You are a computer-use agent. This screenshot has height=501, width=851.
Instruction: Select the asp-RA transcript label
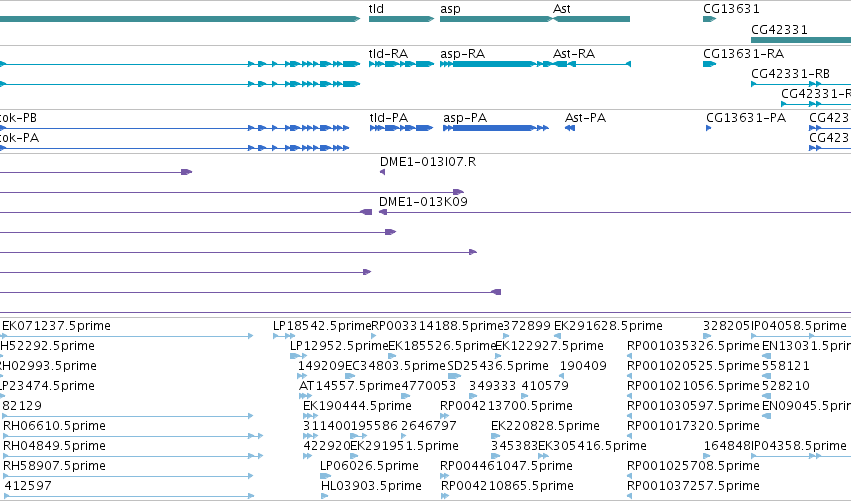coord(462,54)
